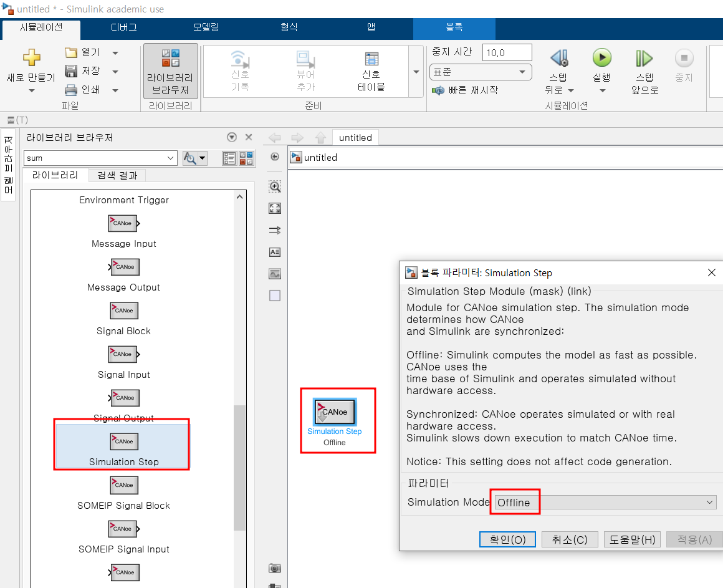This screenshot has width=723, height=588.
Task: Click Fit to View icon in palette
Action: tap(275, 208)
